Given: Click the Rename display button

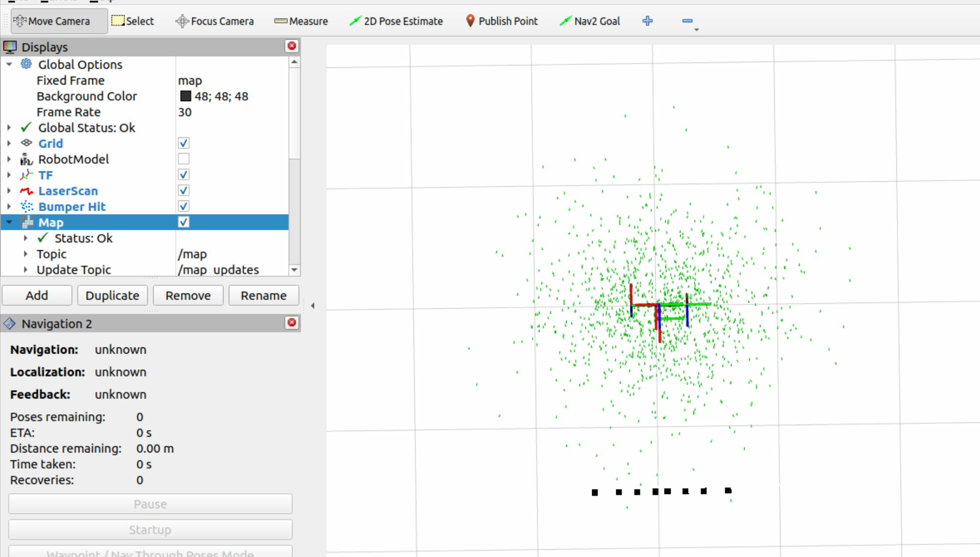Looking at the screenshot, I should pos(264,295).
